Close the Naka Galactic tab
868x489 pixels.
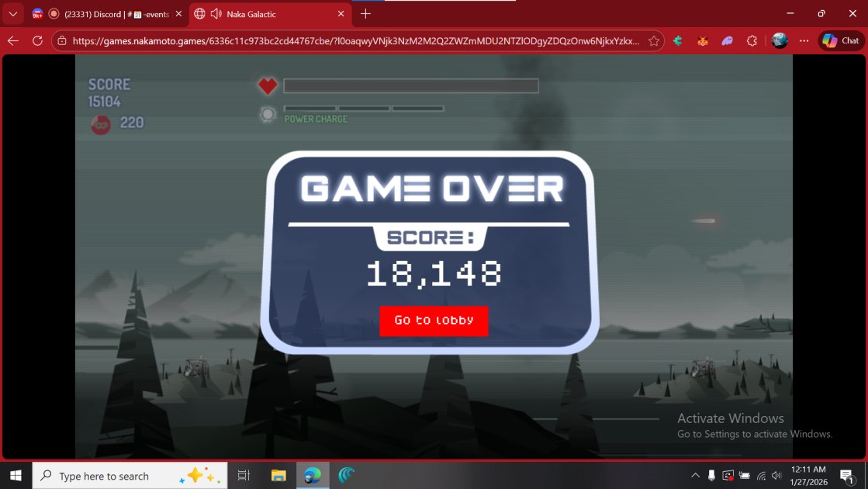tap(341, 14)
